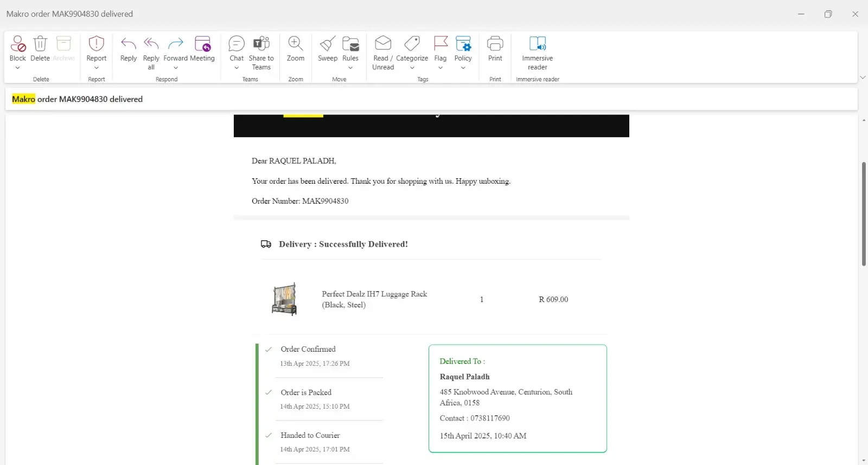This screenshot has width=868, height=465.
Task: Click the Luggage Rack product thumbnail
Action: [x=284, y=299]
